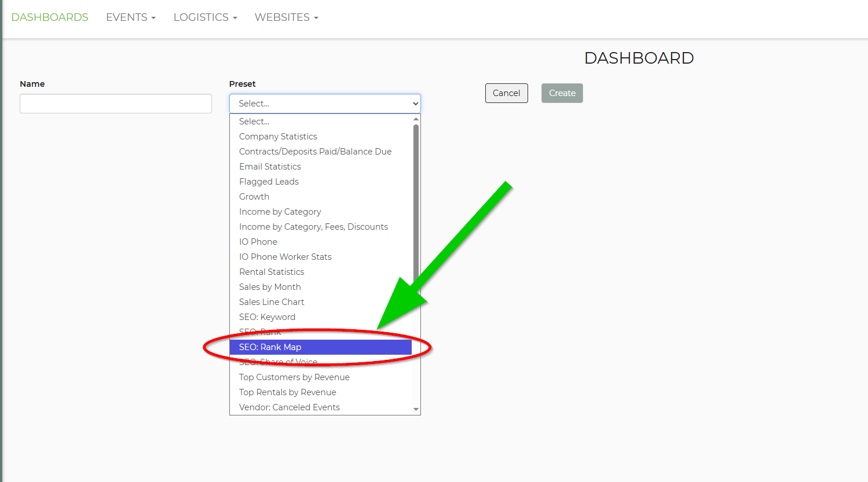Click the dropdown list scroll-down arrow
The width and height of the screenshot is (868, 482).
[416, 410]
